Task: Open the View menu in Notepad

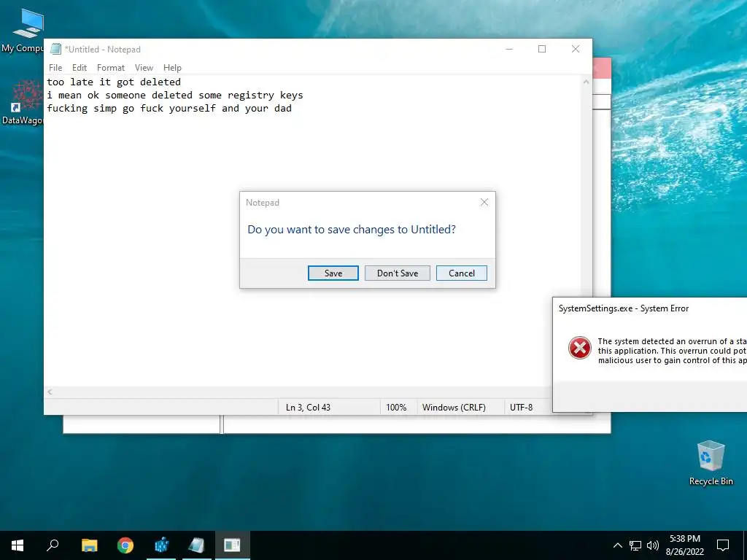Action: [x=144, y=68]
